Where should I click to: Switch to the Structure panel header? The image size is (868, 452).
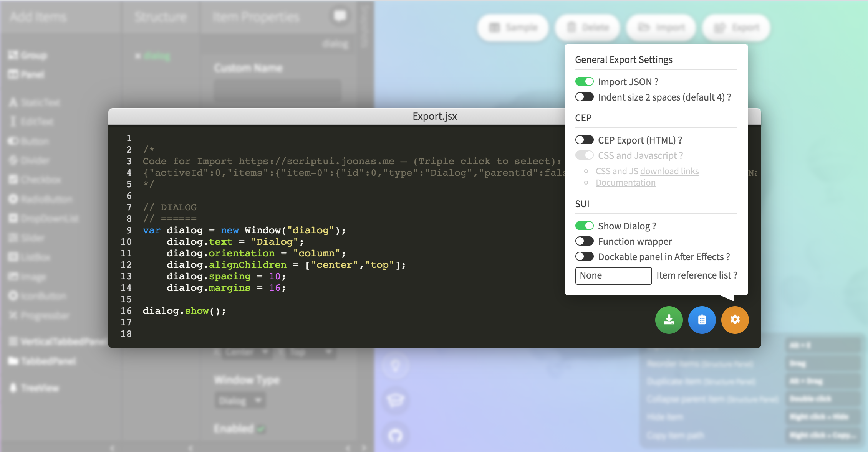pyautogui.click(x=161, y=17)
